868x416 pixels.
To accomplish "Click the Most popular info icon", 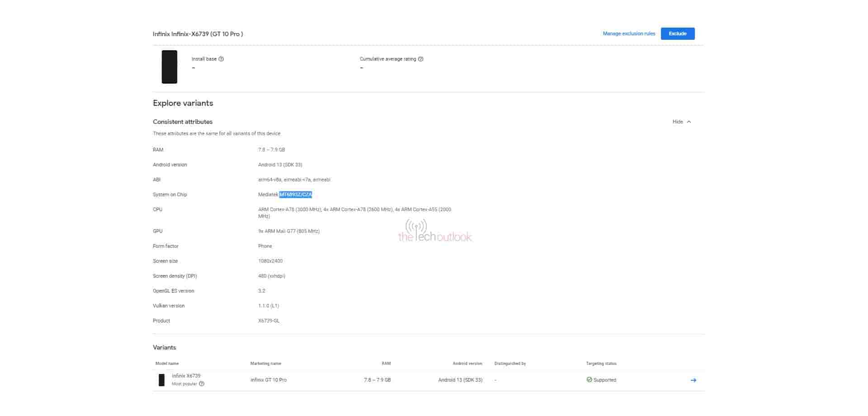I will (202, 383).
